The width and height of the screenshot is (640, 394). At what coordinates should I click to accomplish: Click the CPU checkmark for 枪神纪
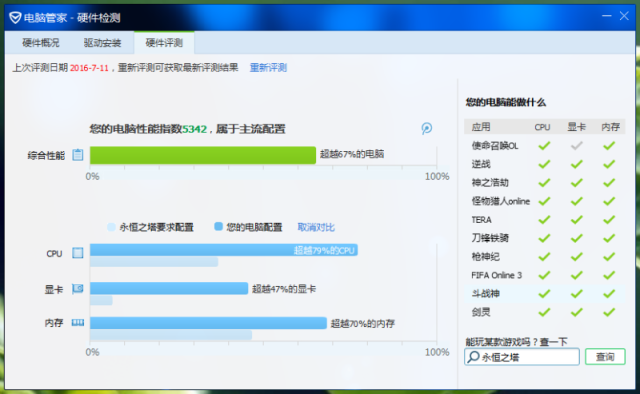544,257
